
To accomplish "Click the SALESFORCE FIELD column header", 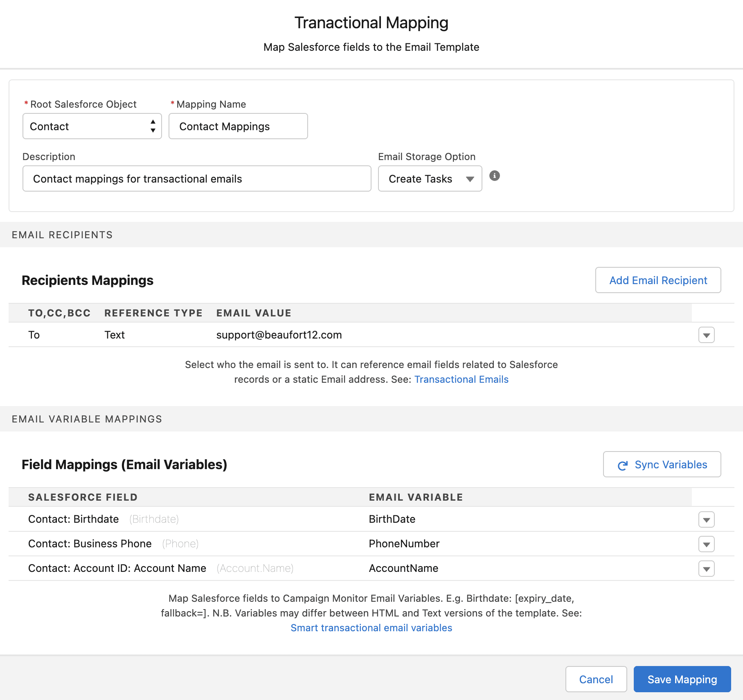I will point(83,497).
